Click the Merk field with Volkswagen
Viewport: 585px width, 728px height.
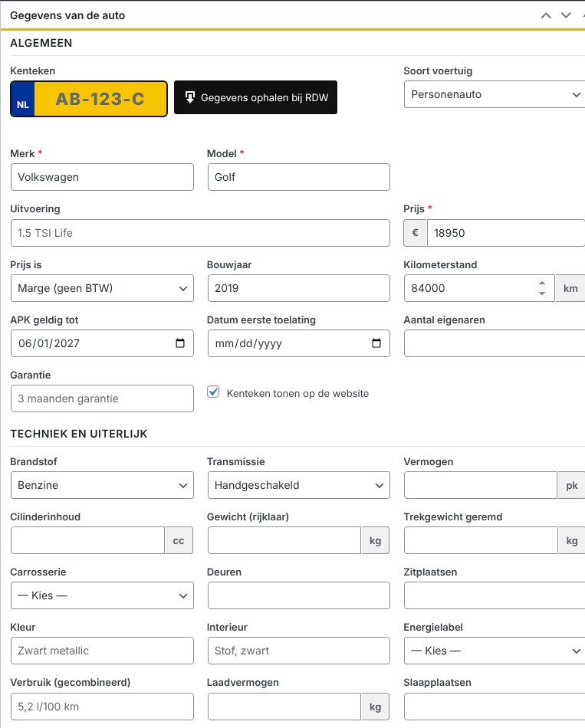click(102, 177)
